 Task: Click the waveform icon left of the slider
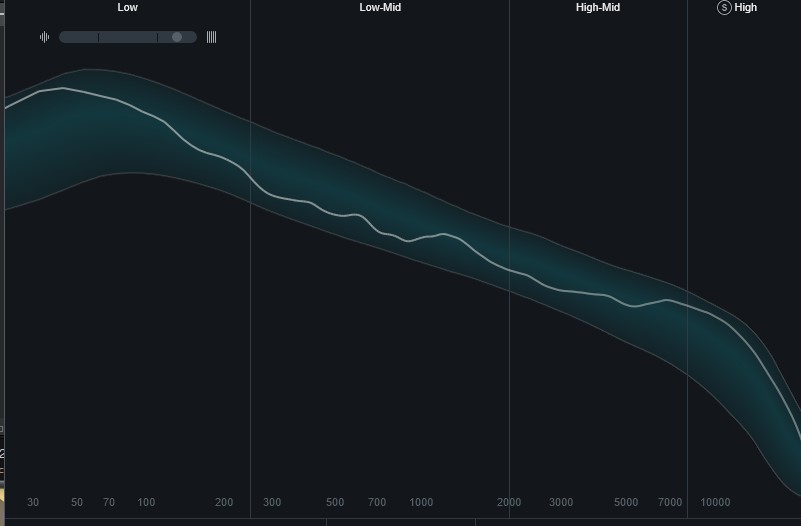[x=44, y=37]
